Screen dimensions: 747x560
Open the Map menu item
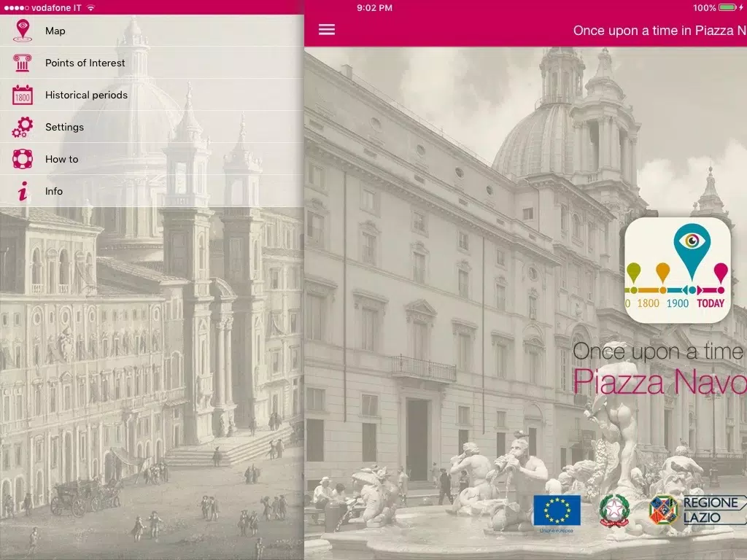coord(152,31)
